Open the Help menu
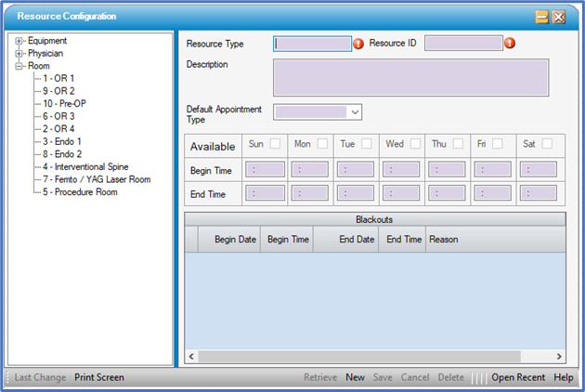The image size is (585, 392). (x=564, y=378)
